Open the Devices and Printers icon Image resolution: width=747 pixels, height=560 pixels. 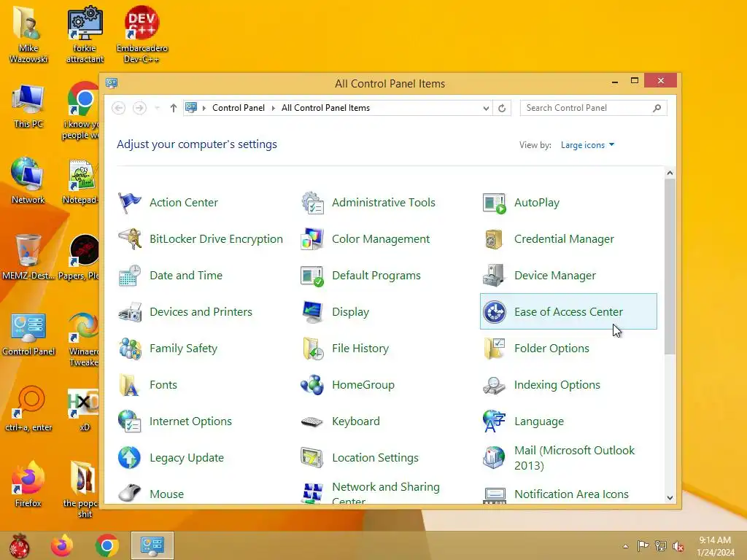point(130,312)
